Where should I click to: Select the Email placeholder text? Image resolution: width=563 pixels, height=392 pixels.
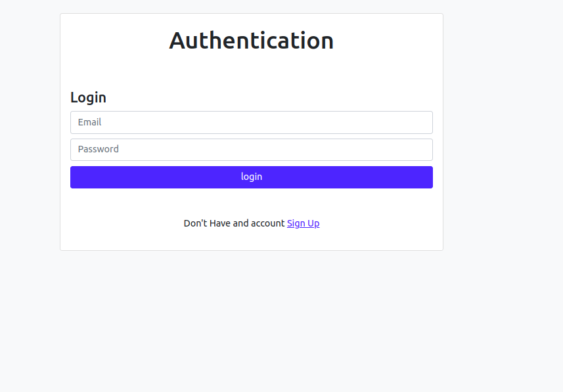click(90, 122)
